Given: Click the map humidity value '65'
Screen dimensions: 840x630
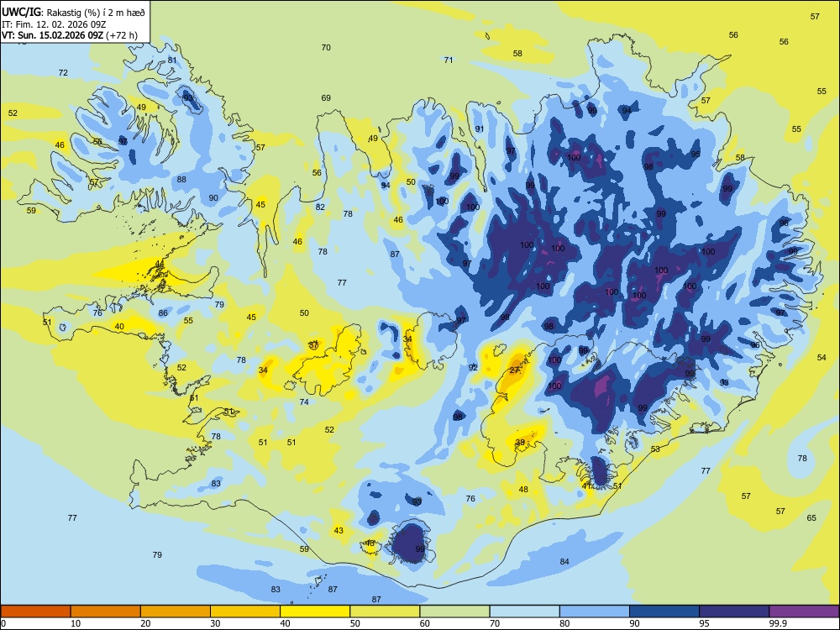Looking at the screenshot, I should (811, 518).
